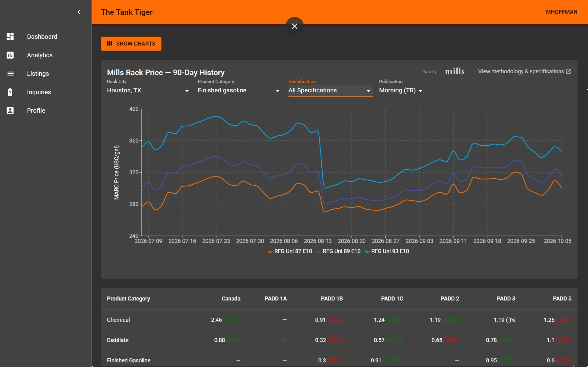Click the PADD 5 column header

562,299
